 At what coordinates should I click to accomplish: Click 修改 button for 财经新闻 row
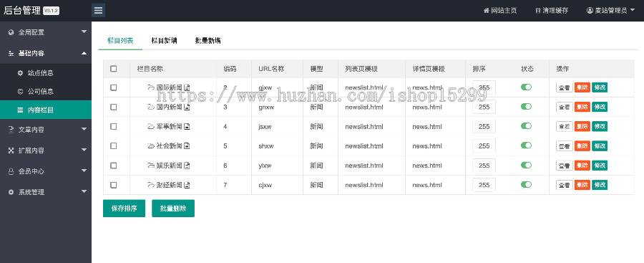click(x=600, y=185)
